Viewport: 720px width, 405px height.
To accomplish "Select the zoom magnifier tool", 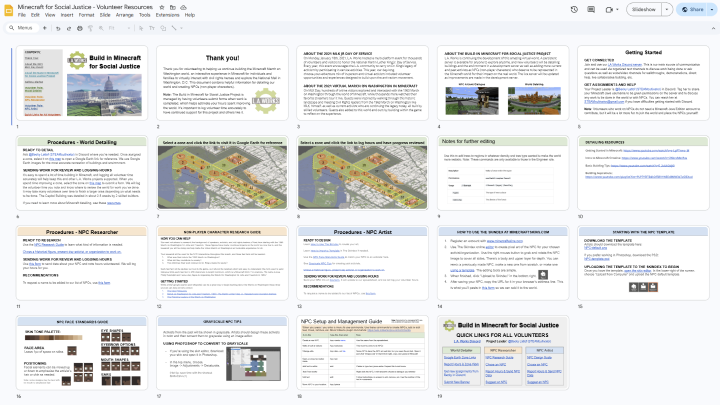I will (x=101, y=28).
